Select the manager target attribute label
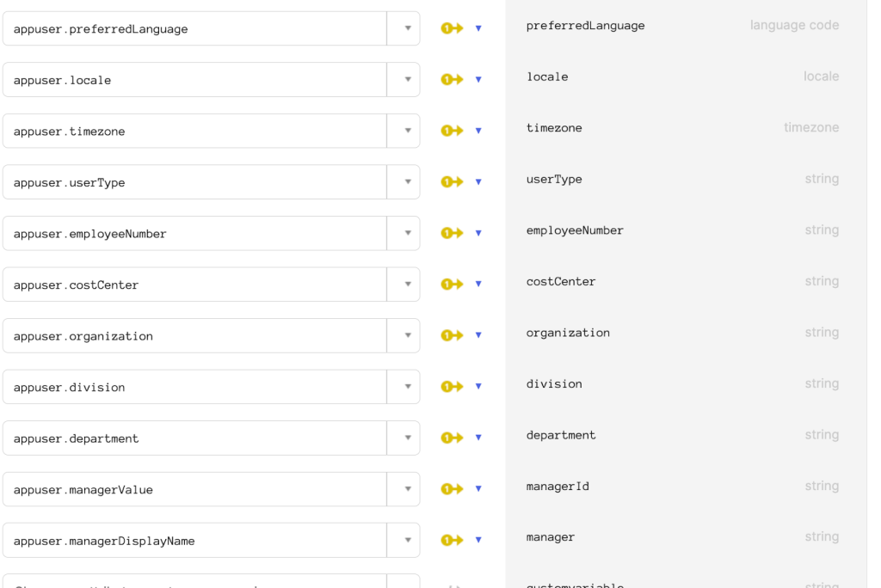Image resolution: width=881 pixels, height=588 pixels. (x=550, y=537)
